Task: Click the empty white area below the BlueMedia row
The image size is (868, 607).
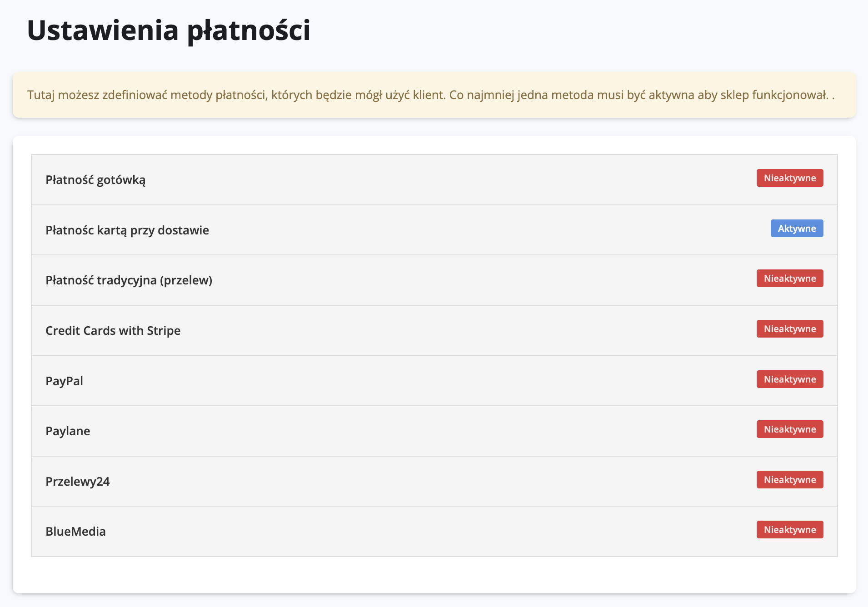Action: pos(434,575)
